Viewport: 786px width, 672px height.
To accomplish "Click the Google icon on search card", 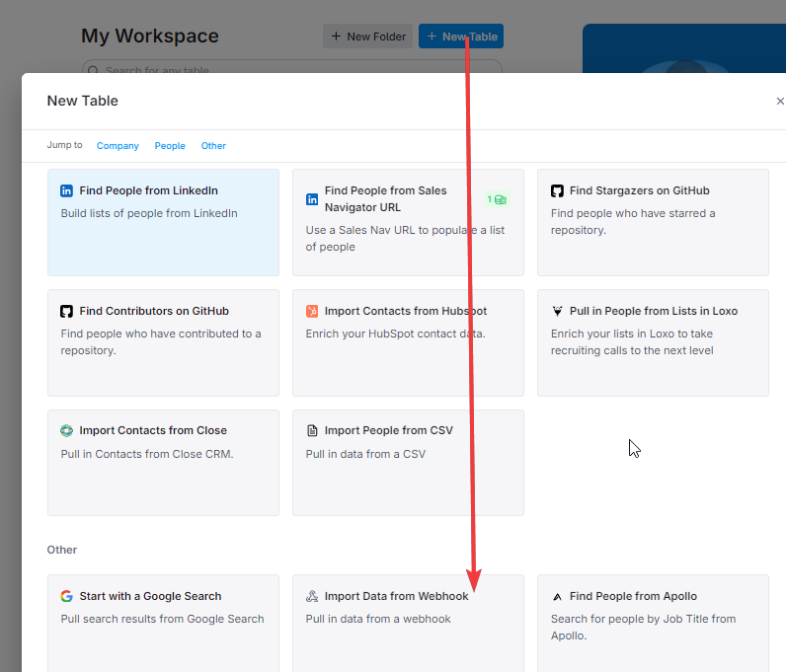I will 67,597.
